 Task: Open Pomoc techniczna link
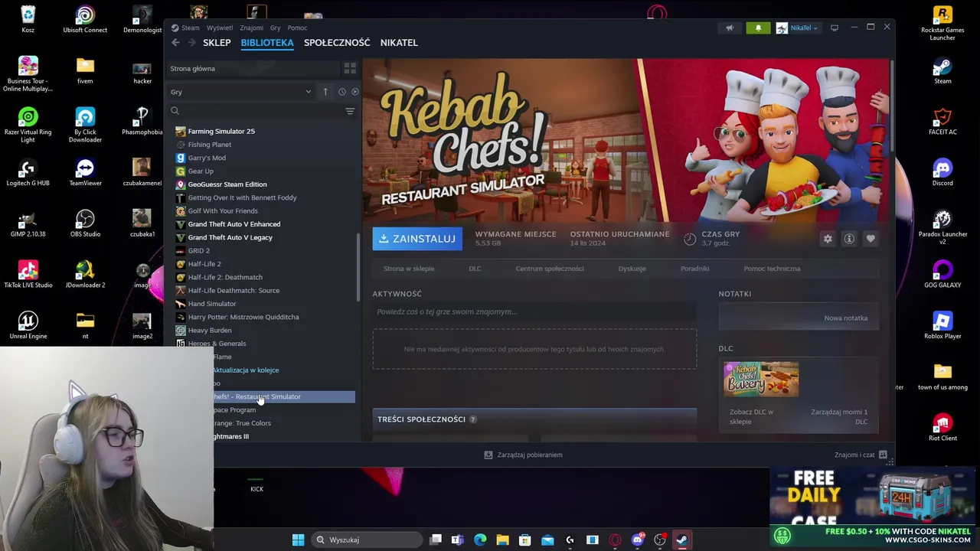[772, 269]
